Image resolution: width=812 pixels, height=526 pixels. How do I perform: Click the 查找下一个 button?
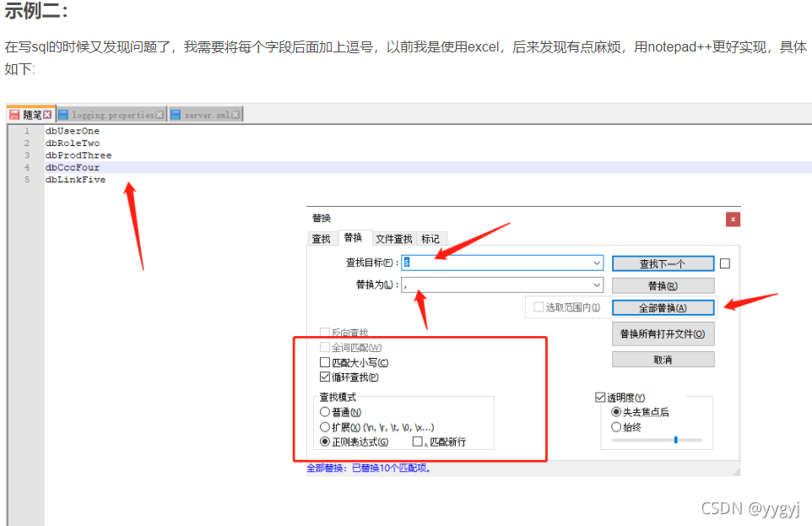click(x=663, y=263)
